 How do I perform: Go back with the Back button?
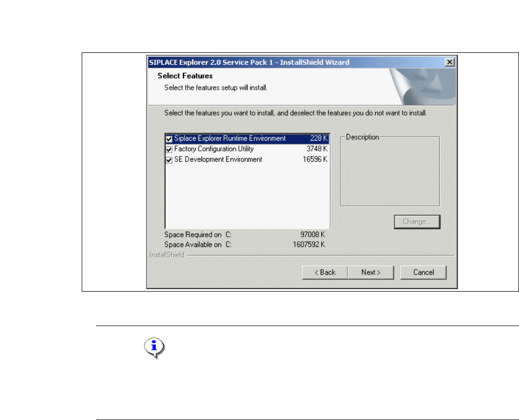click(325, 273)
